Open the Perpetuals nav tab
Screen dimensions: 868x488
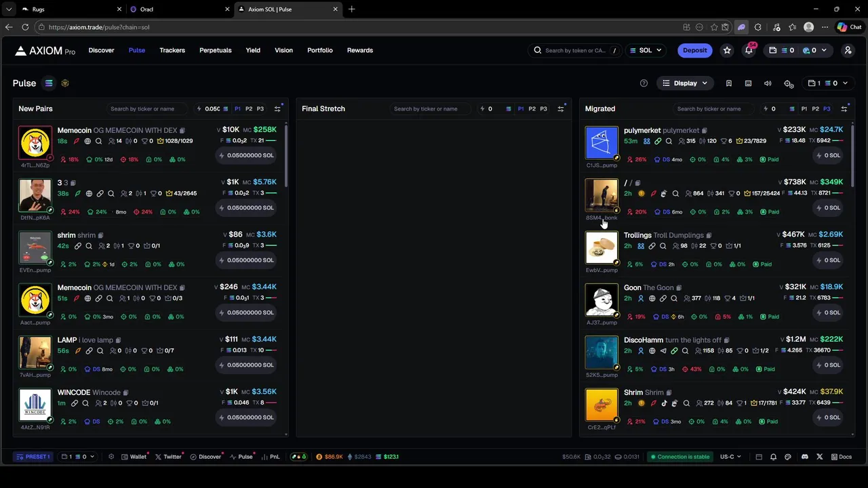click(x=216, y=50)
